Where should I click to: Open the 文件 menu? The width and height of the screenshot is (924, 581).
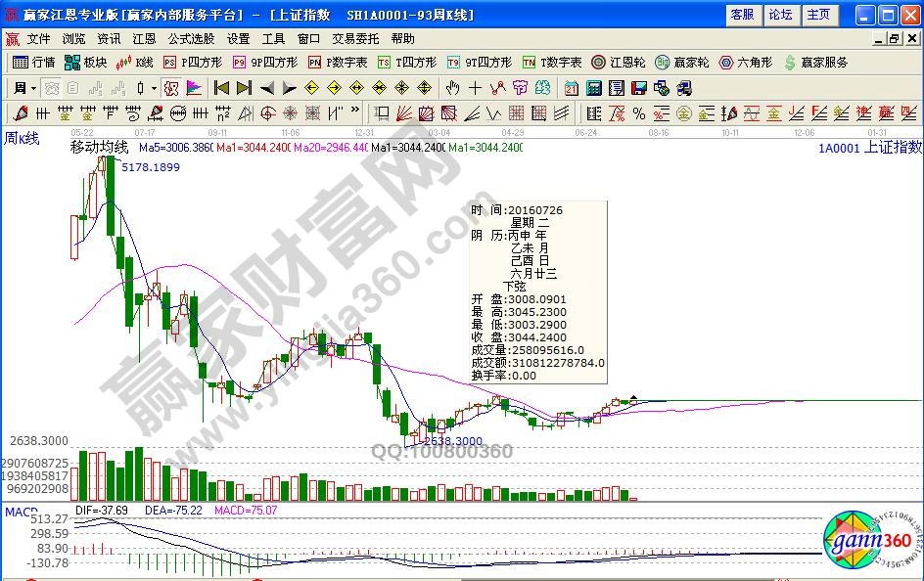tap(39, 39)
